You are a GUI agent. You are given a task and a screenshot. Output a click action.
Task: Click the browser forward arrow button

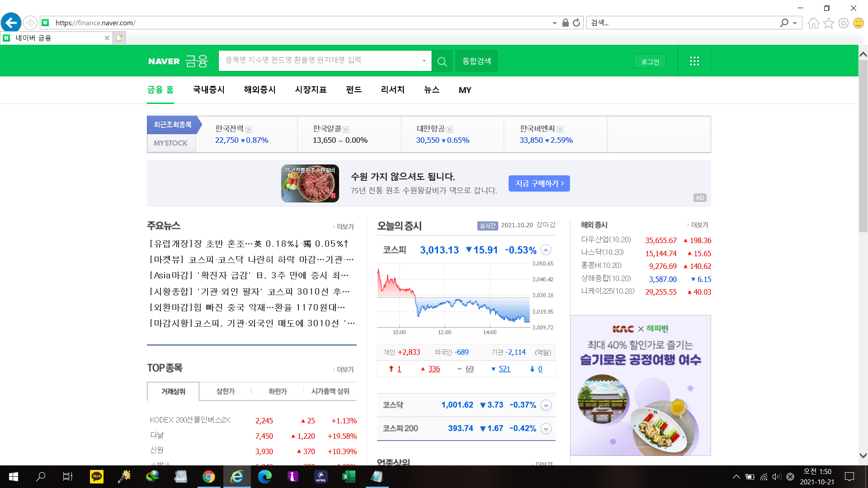30,23
